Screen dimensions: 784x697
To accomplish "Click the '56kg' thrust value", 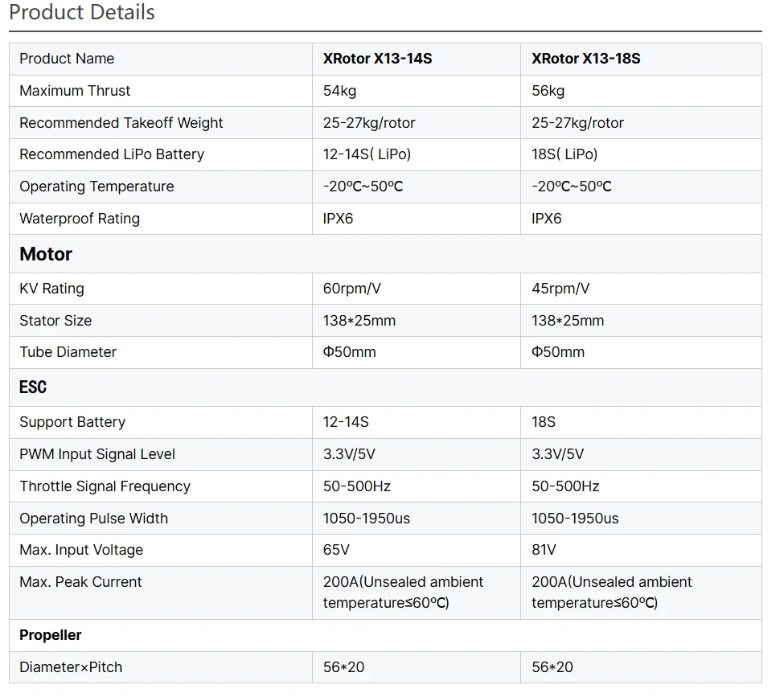I will pyautogui.click(x=548, y=91).
